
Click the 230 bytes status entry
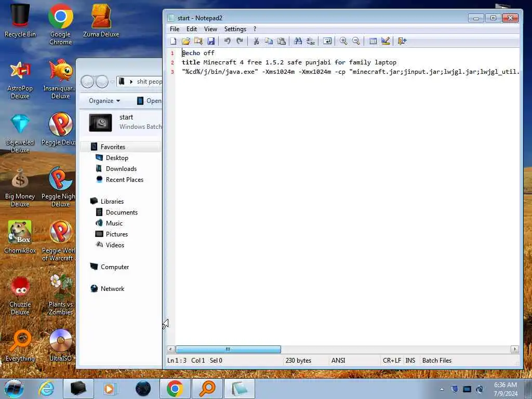tap(298, 361)
